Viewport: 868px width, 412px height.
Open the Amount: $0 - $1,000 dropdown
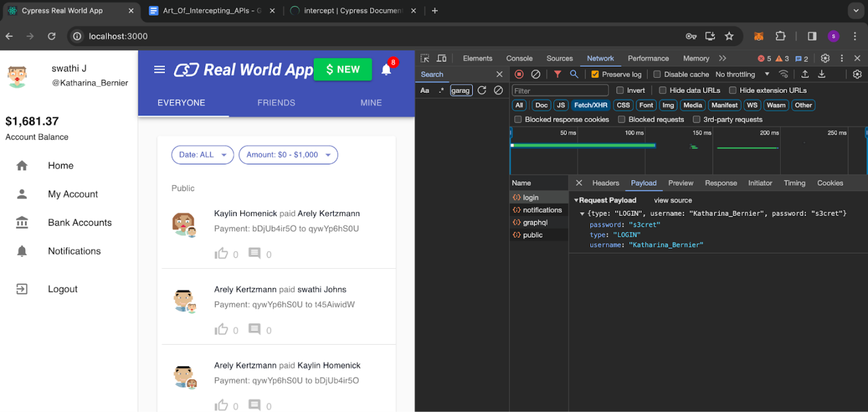(x=288, y=155)
